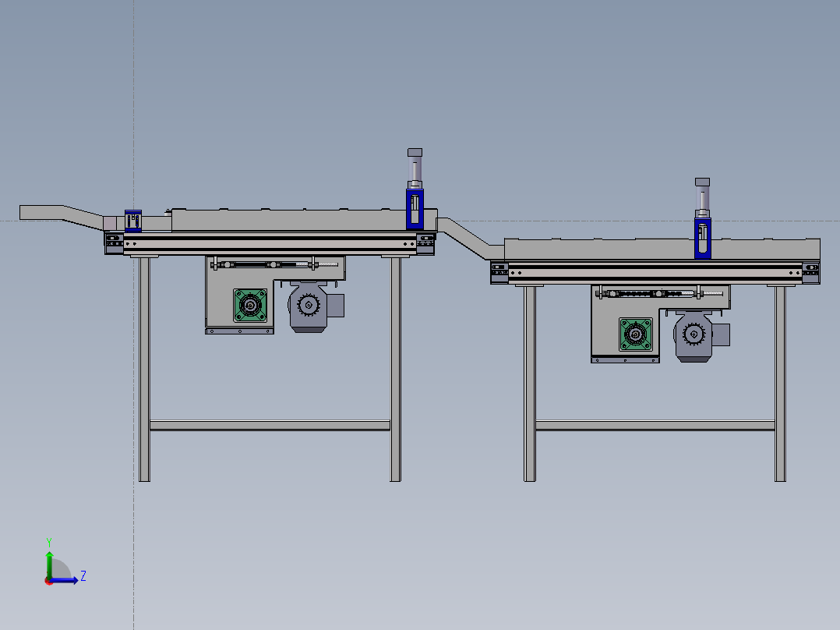Pick the left leg of right conveyor

(x=530, y=384)
